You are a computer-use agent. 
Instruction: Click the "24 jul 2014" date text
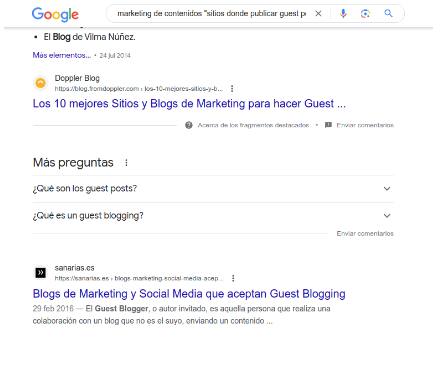click(x=115, y=56)
